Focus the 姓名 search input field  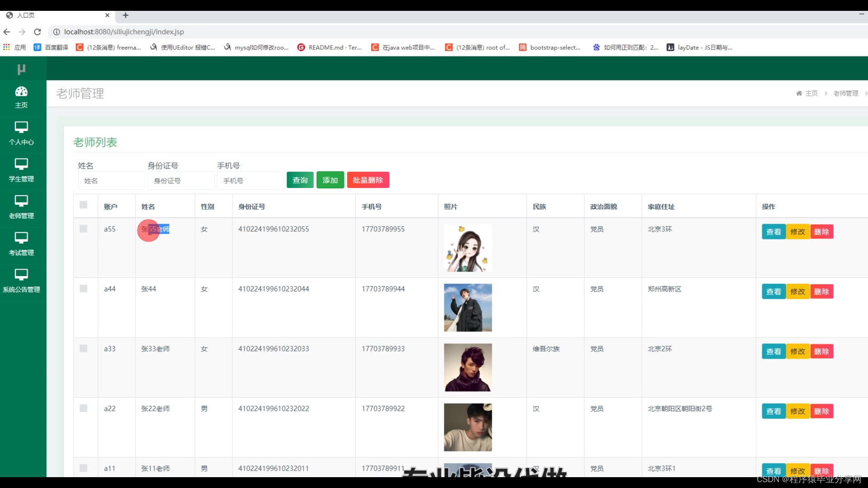coord(111,180)
